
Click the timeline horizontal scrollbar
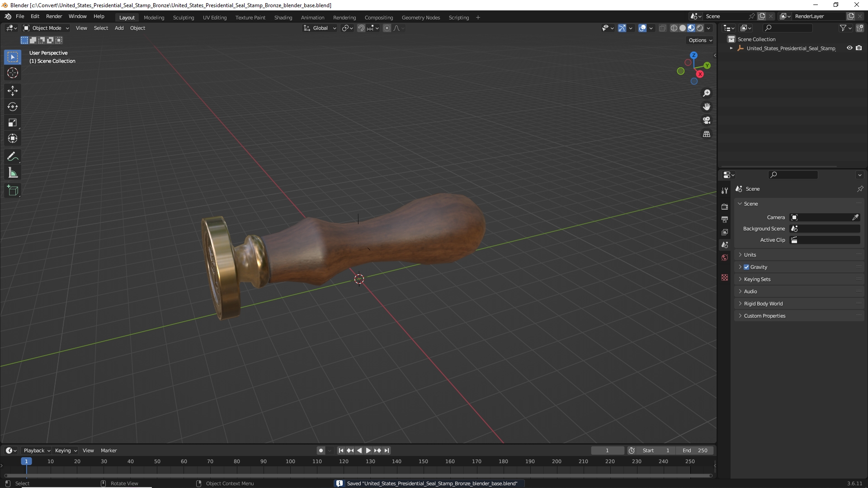pos(358,475)
